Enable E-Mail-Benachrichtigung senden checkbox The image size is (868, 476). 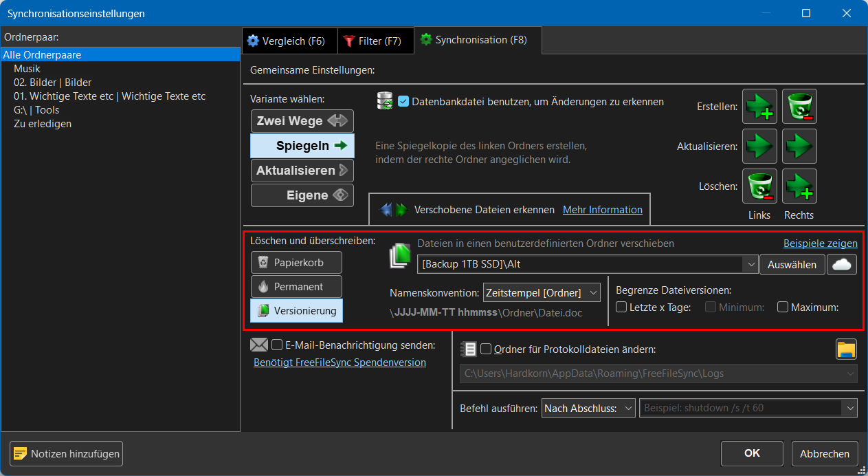[x=277, y=345]
